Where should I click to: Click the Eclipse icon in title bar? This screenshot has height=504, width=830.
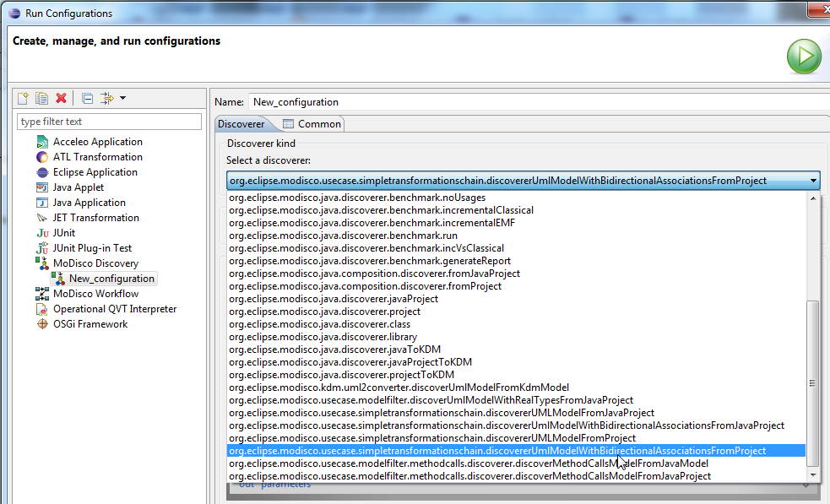[14, 14]
